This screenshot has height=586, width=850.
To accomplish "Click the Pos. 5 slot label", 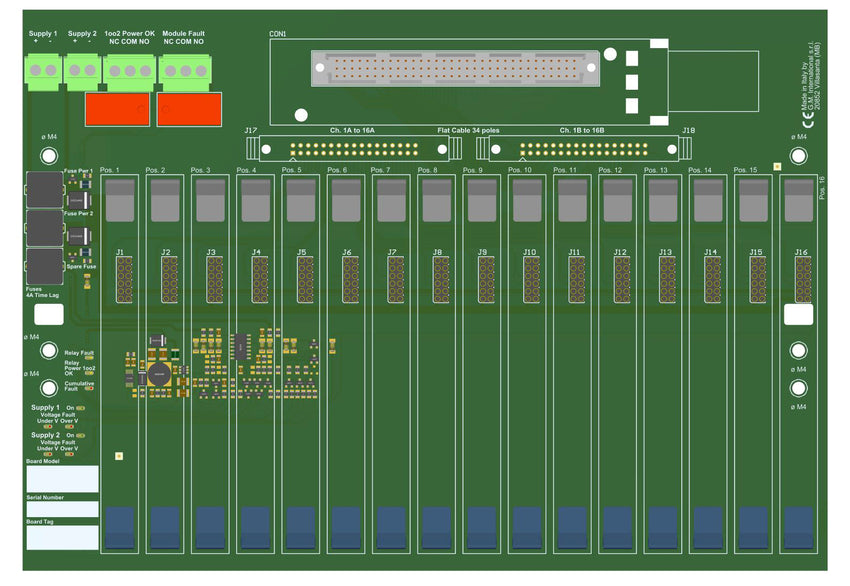I will pos(292,171).
